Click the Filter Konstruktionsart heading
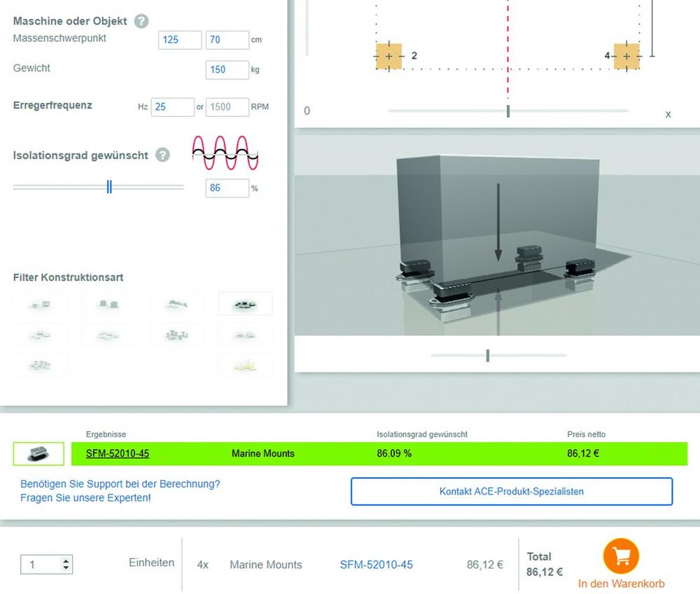 click(x=69, y=277)
